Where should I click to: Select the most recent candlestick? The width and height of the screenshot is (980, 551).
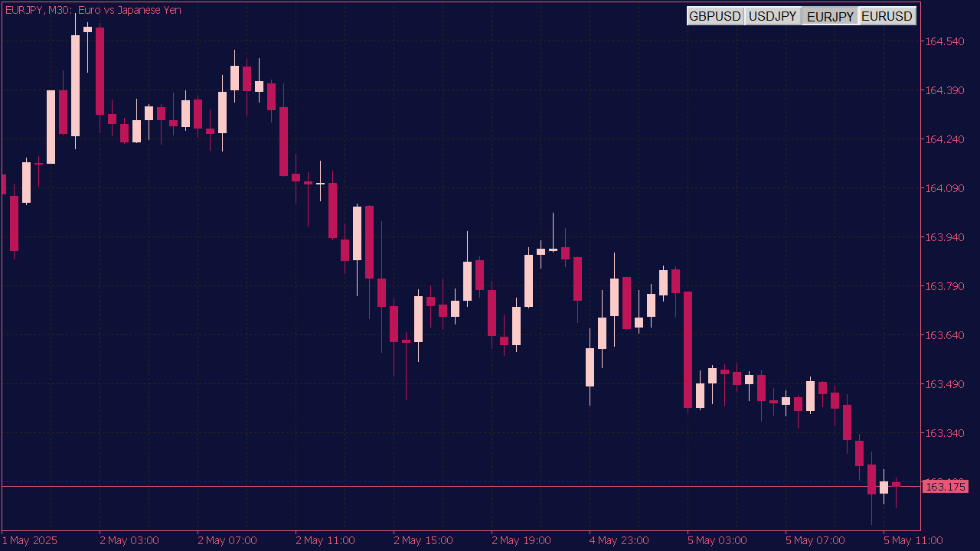[x=894, y=484]
